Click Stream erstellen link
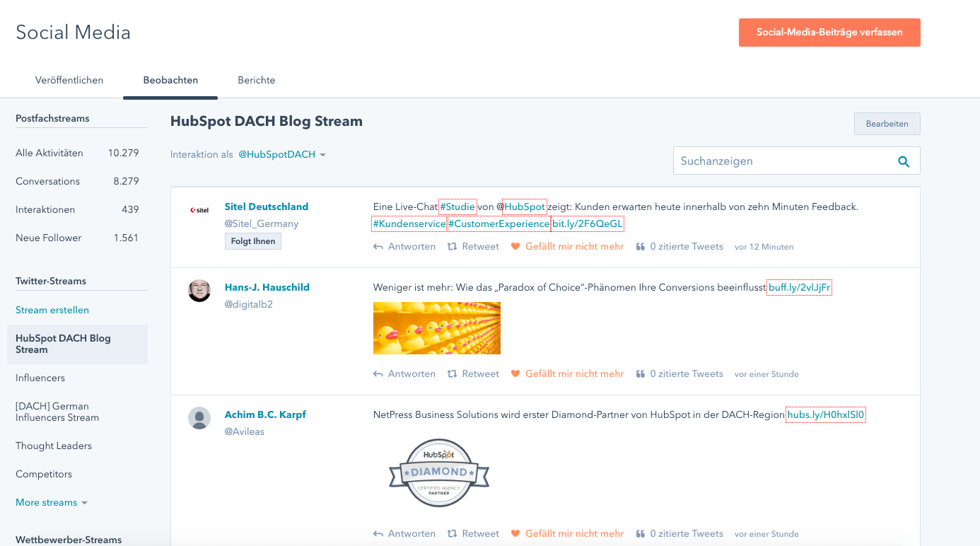 click(52, 310)
